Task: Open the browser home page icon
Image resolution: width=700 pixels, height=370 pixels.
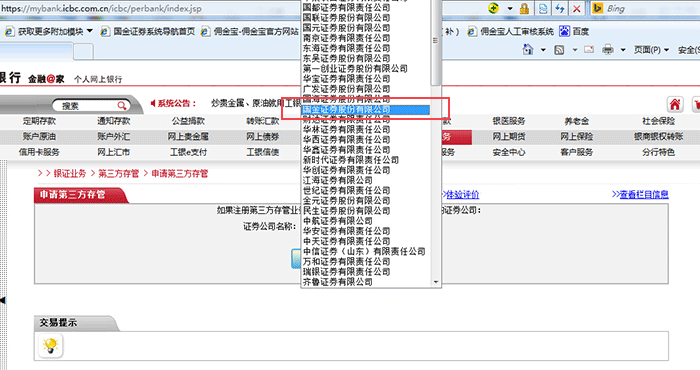Action: 528,50
